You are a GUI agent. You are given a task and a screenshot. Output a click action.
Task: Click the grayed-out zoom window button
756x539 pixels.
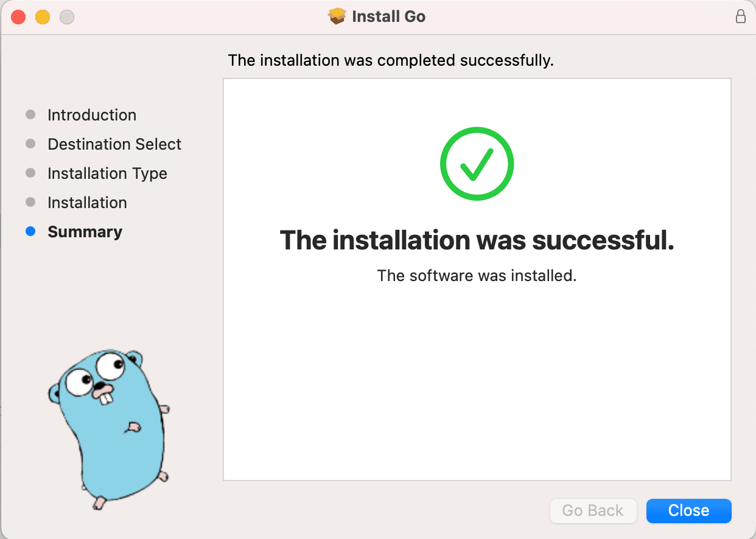click(66, 17)
